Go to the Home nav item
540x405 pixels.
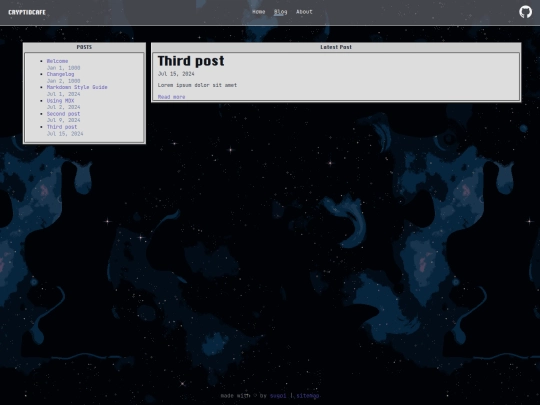point(259,12)
